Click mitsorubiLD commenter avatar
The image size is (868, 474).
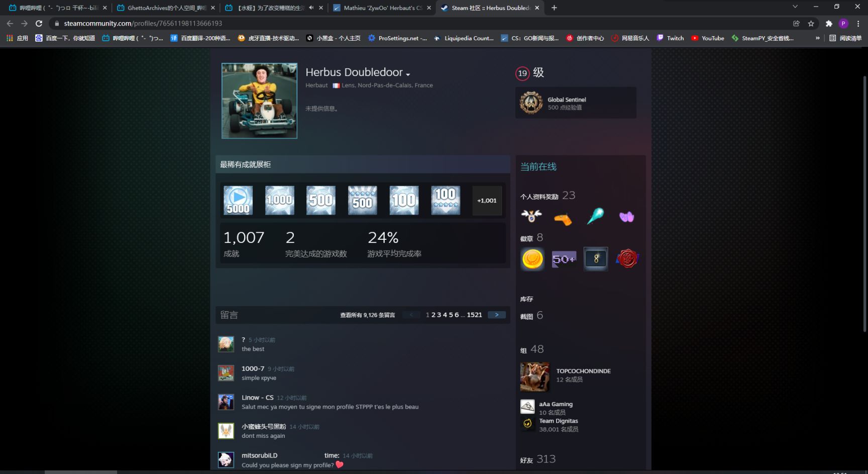[x=226, y=460]
